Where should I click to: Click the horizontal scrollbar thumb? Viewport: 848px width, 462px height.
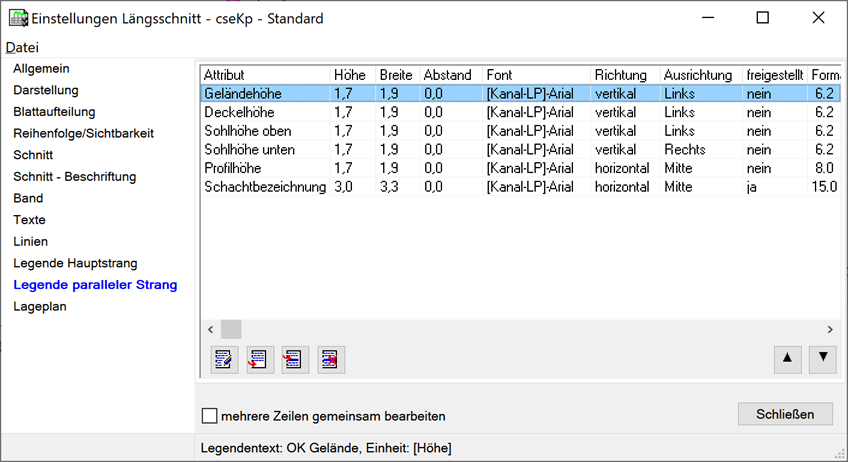[x=231, y=329]
